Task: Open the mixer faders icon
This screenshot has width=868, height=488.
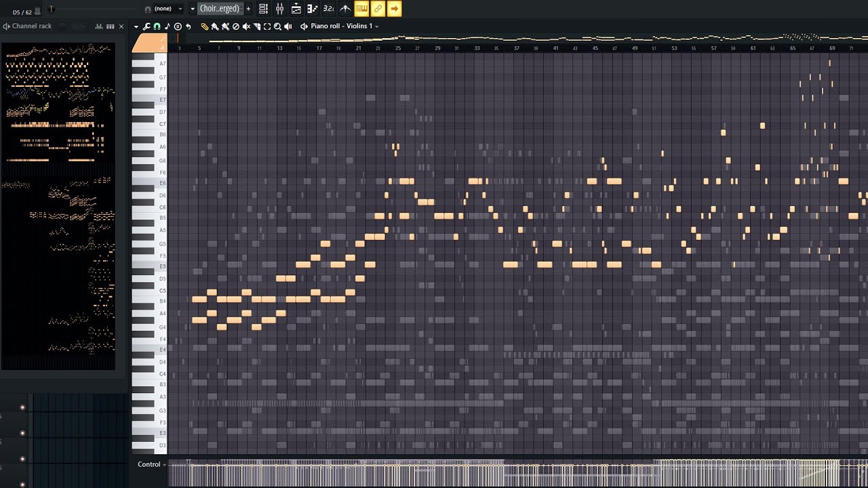Action: pos(279,9)
